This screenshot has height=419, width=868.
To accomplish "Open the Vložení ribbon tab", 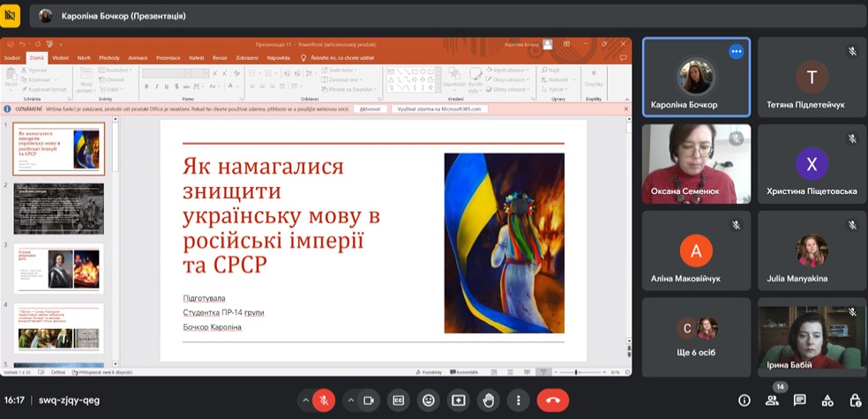I will tap(60, 57).
